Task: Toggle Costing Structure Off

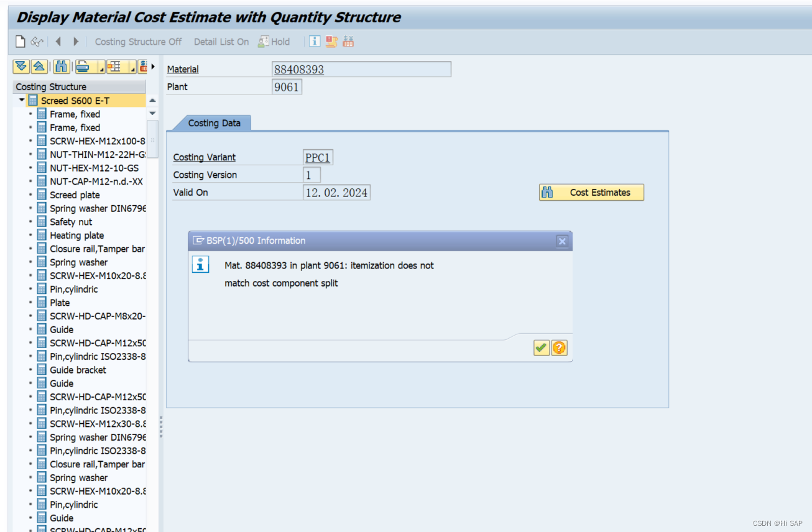Action: [138, 42]
